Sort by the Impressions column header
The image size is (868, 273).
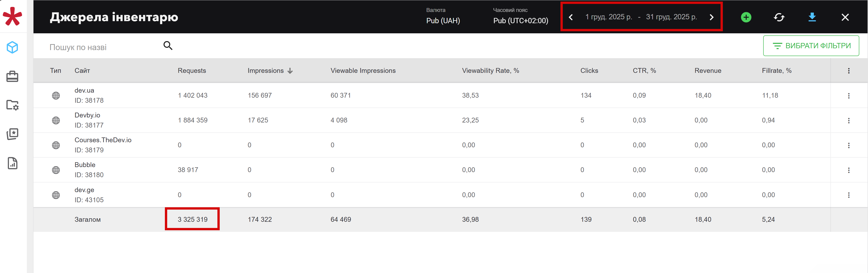tap(266, 71)
